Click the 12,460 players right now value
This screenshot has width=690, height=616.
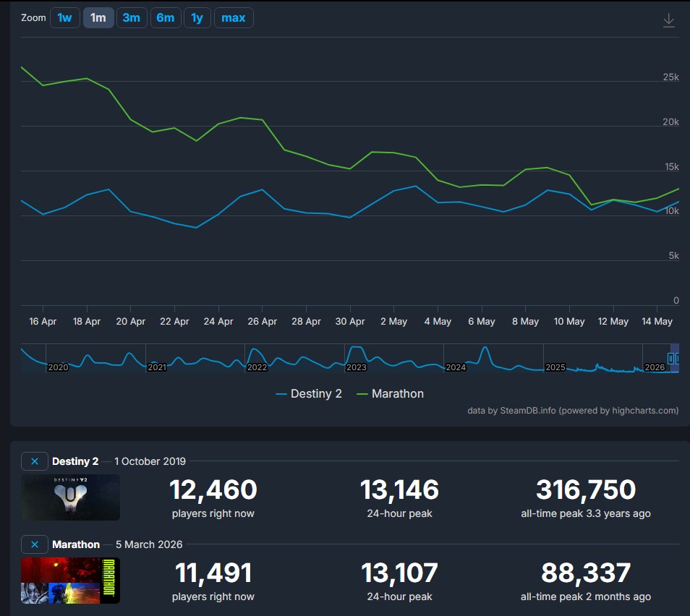point(213,489)
